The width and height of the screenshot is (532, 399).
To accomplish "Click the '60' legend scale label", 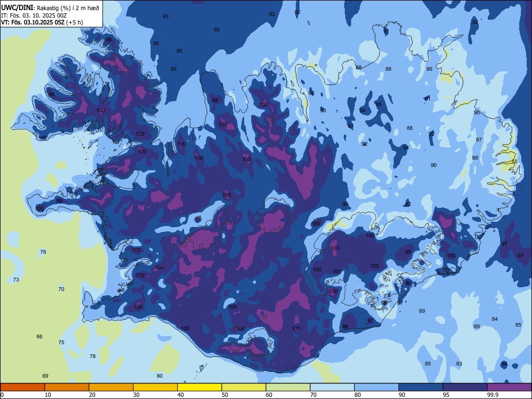I will pyautogui.click(x=269, y=395).
